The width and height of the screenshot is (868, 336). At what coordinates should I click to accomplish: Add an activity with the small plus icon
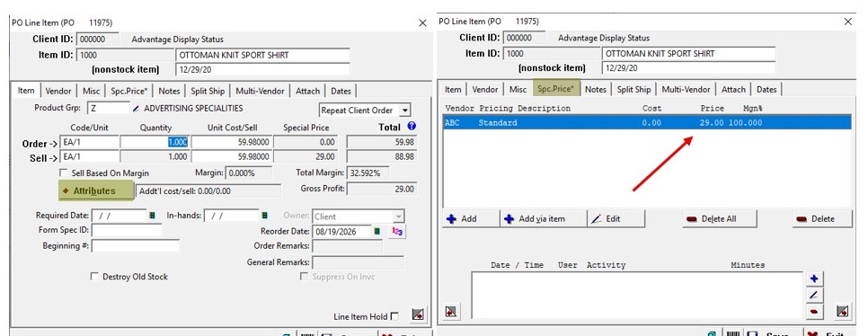(x=814, y=279)
